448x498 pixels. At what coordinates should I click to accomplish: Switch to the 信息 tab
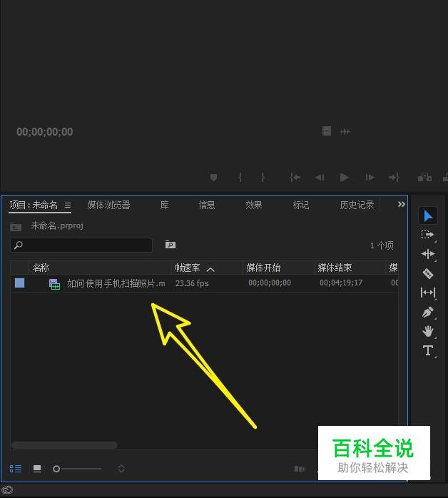click(x=207, y=205)
